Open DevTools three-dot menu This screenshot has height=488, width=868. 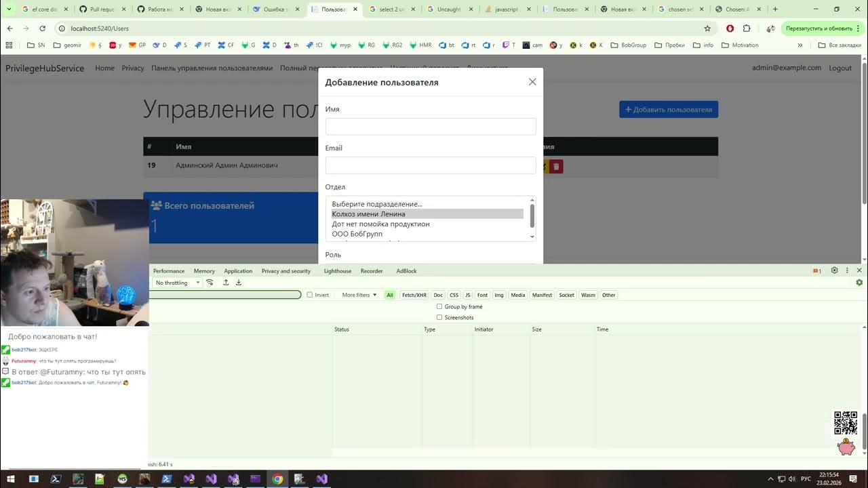click(x=847, y=270)
